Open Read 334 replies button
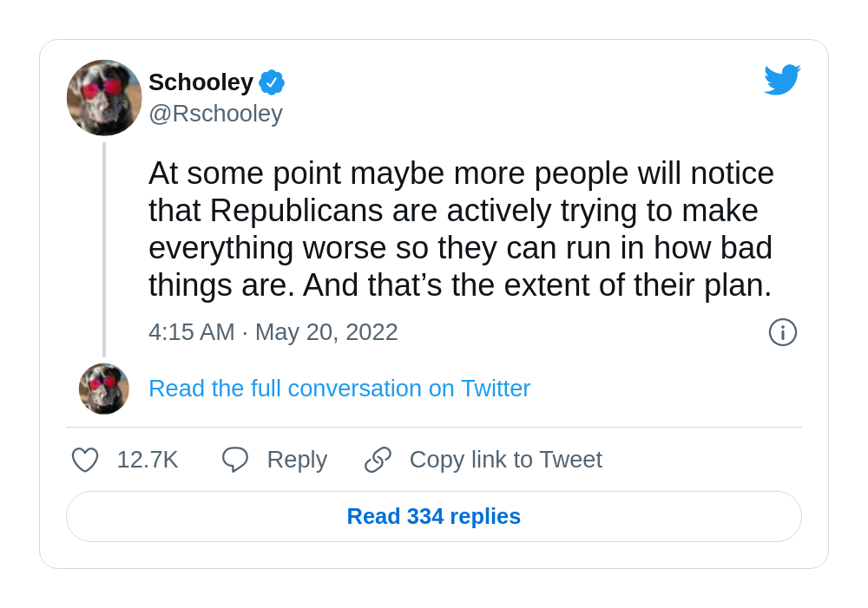 [434, 517]
